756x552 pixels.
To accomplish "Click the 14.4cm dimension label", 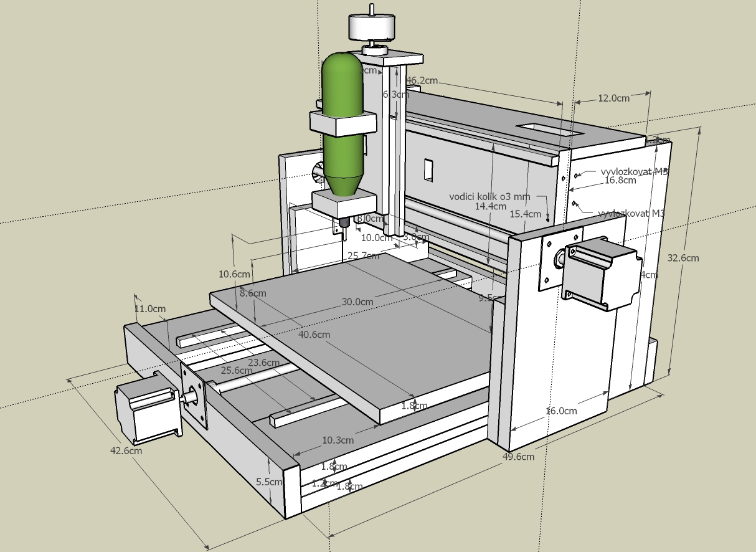I will coord(490,206).
